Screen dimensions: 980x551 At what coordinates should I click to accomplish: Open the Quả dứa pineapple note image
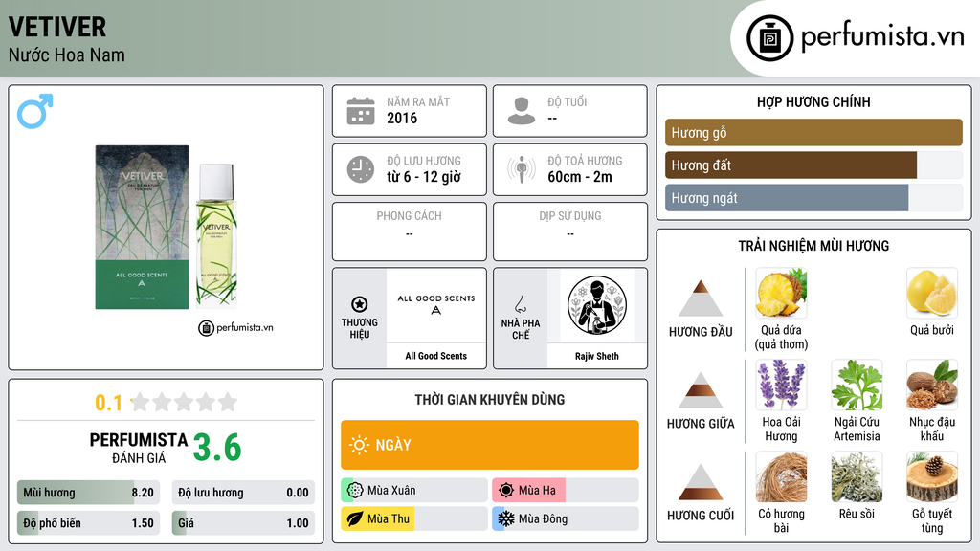(x=781, y=293)
